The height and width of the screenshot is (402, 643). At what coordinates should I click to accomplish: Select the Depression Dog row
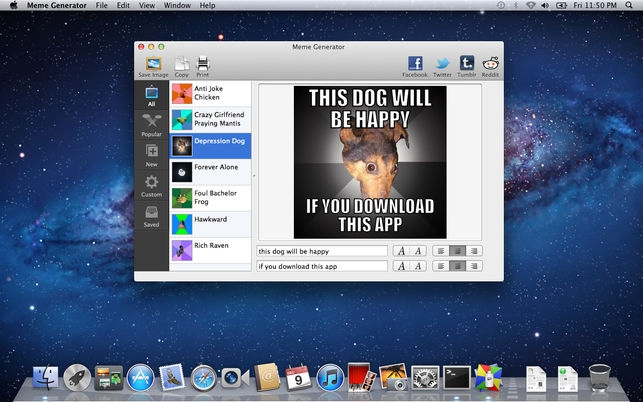[x=210, y=146]
